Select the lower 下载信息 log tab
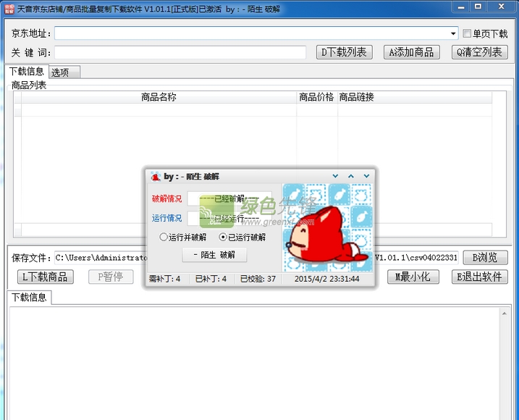The width and height of the screenshot is (519, 420). pos(29,297)
